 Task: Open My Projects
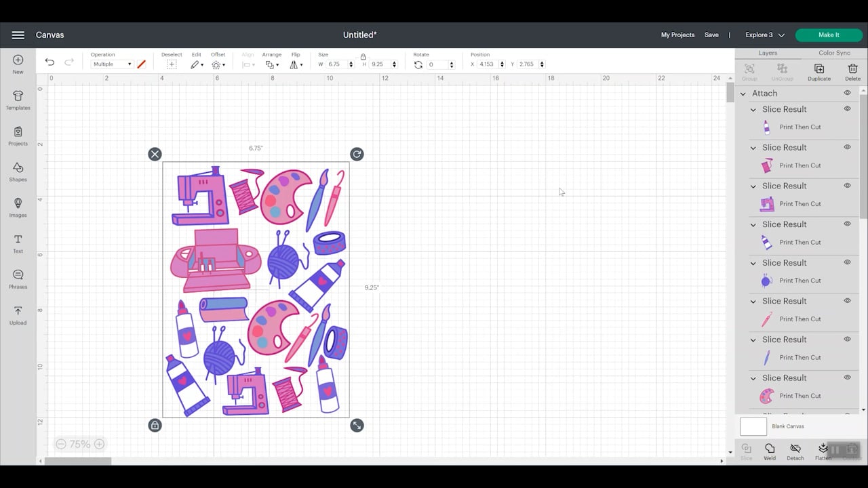click(677, 35)
